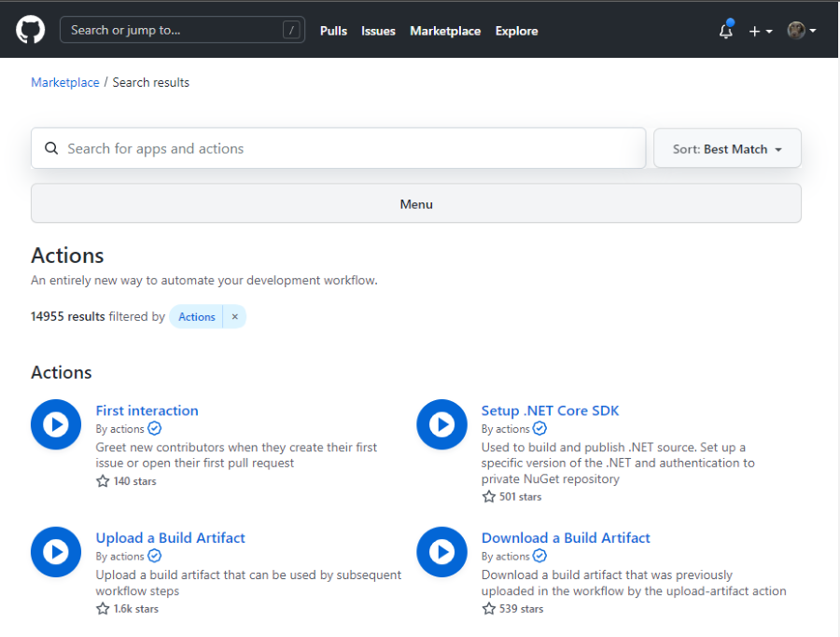This screenshot has width=840, height=637.
Task: Go to Pulls in the top navigation
Action: click(x=333, y=31)
